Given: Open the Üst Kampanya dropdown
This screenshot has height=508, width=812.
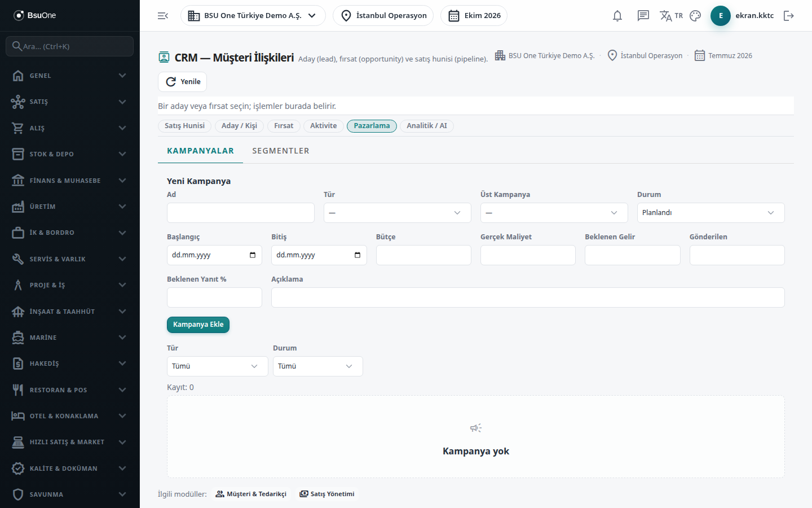Looking at the screenshot, I should click(x=554, y=213).
